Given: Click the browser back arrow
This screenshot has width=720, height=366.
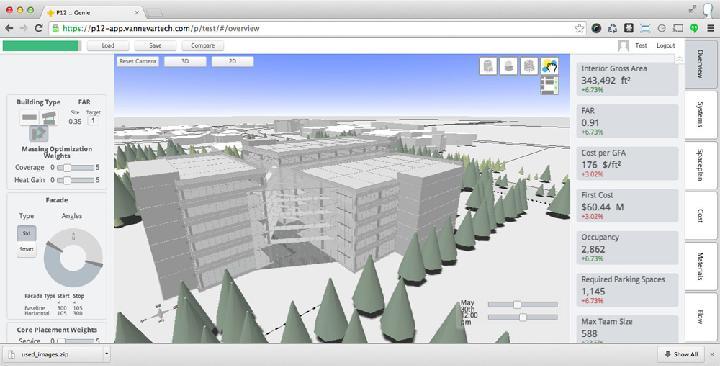Looking at the screenshot, I should (9, 28).
